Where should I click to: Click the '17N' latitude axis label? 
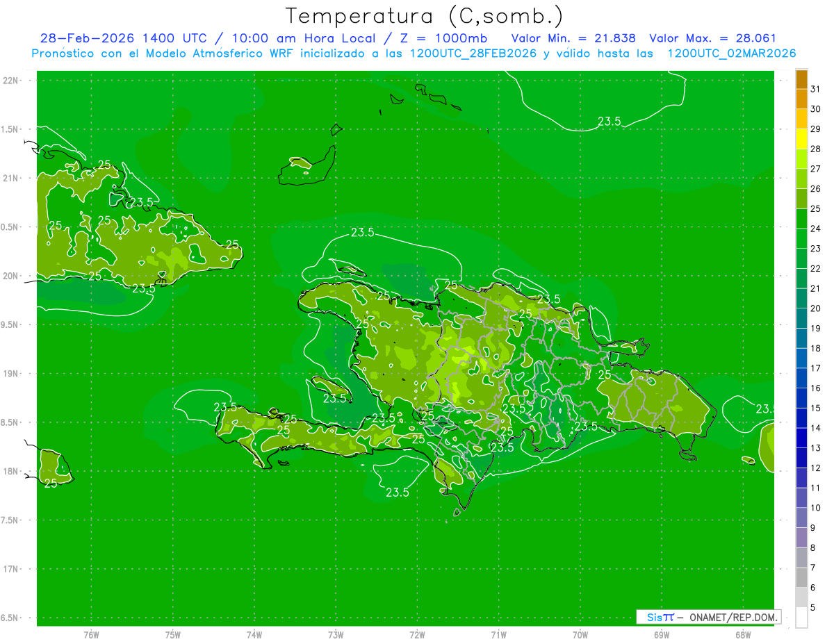click(x=11, y=569)
